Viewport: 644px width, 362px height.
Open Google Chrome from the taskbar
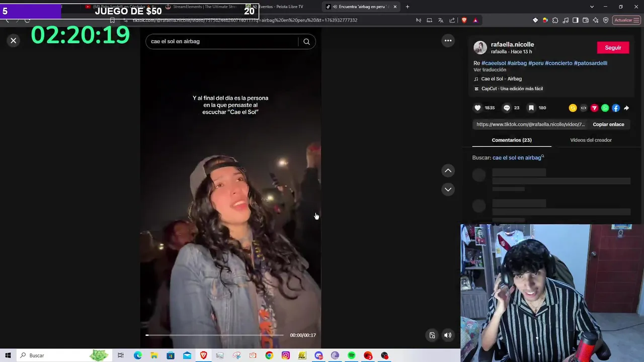269,355
